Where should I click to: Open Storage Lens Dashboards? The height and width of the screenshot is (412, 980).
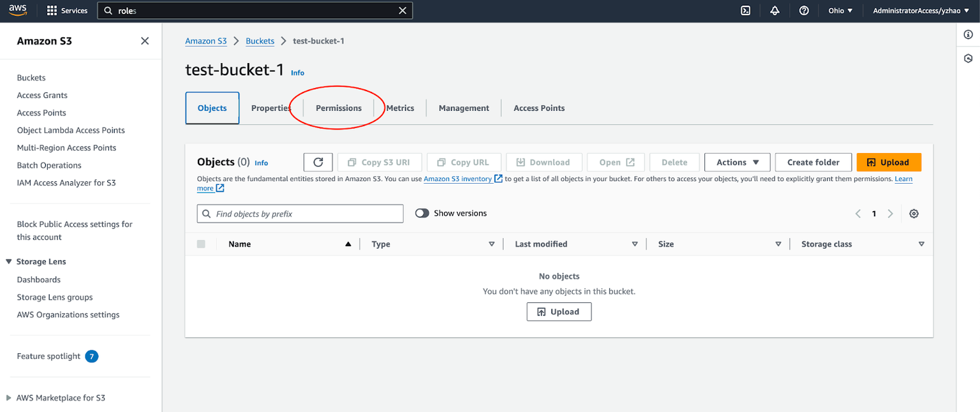[39, 280]
